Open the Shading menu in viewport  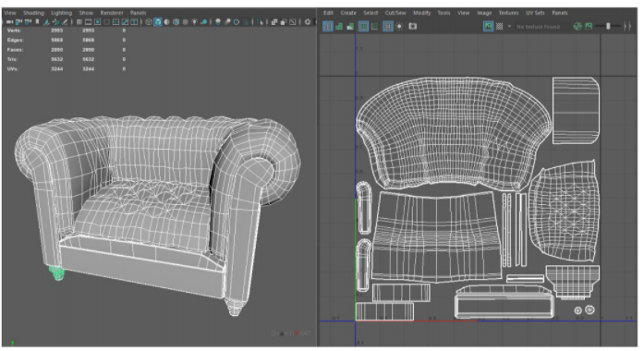point(33,13)
